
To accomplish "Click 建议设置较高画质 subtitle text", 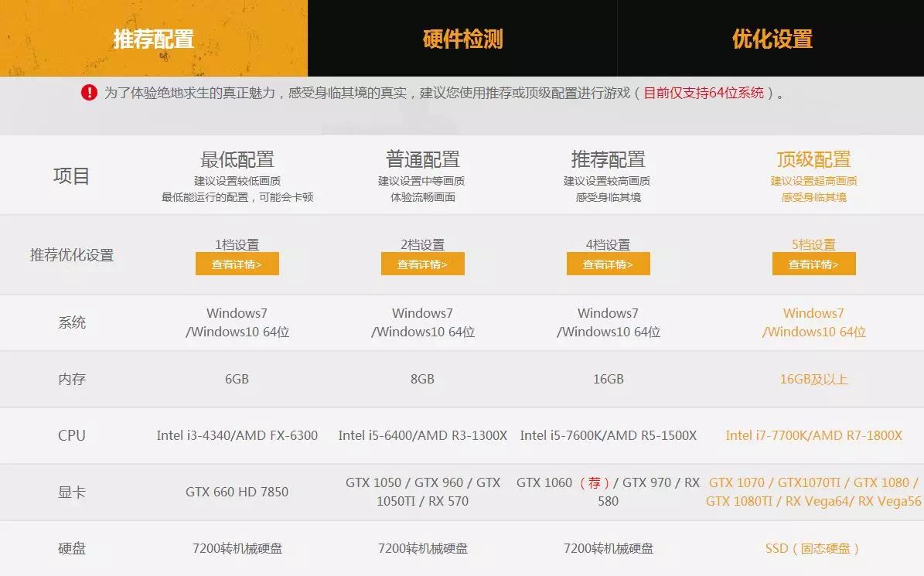I will (607, 181).
